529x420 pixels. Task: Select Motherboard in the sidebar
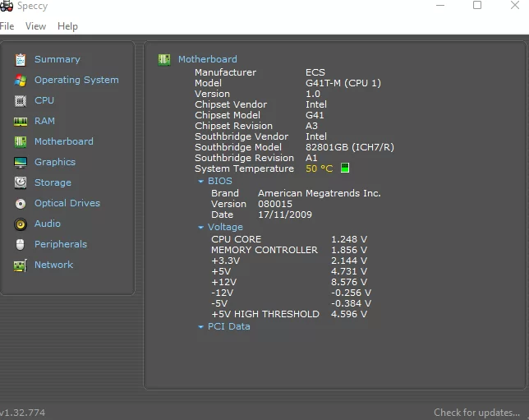pyautogui.click(x=64, y=141)
